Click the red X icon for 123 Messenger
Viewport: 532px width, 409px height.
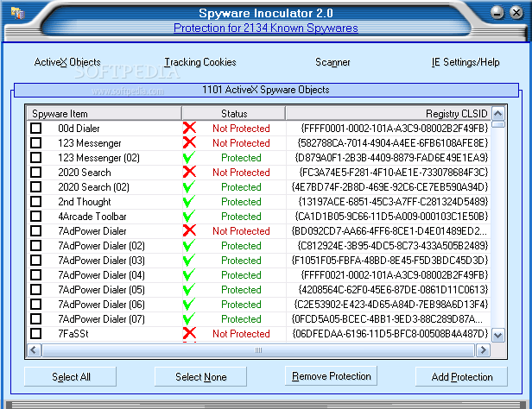[x=189, y=142]
